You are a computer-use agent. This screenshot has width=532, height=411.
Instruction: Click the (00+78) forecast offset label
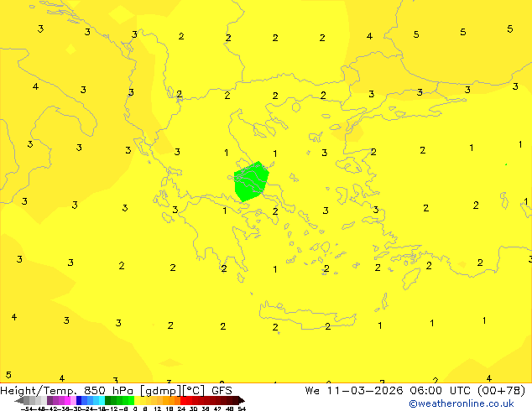pyautogui.click(x=496, y=390)
